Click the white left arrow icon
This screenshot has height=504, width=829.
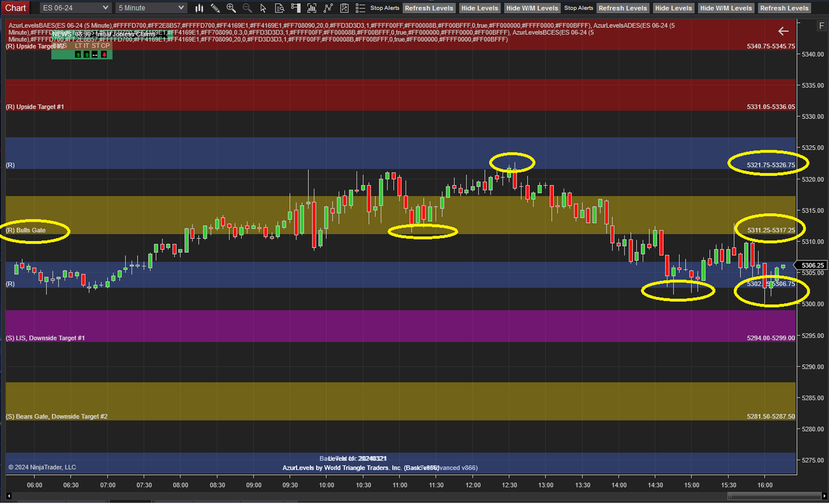tap(783, 31)
